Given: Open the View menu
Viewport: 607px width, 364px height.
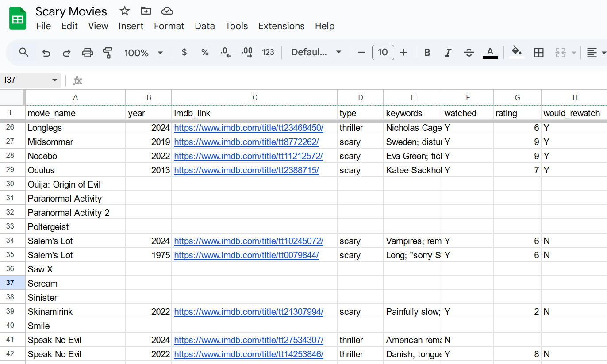Looking at the screenshot, I should 98,26.
